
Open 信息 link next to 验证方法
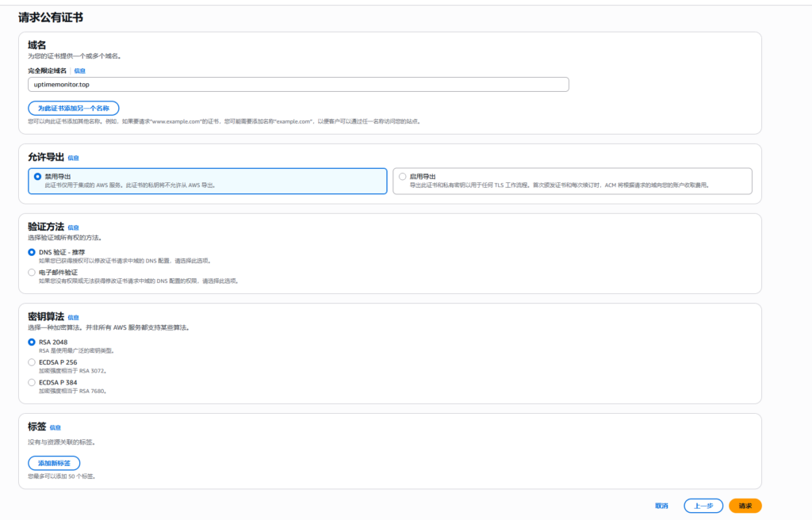[73, 227]
